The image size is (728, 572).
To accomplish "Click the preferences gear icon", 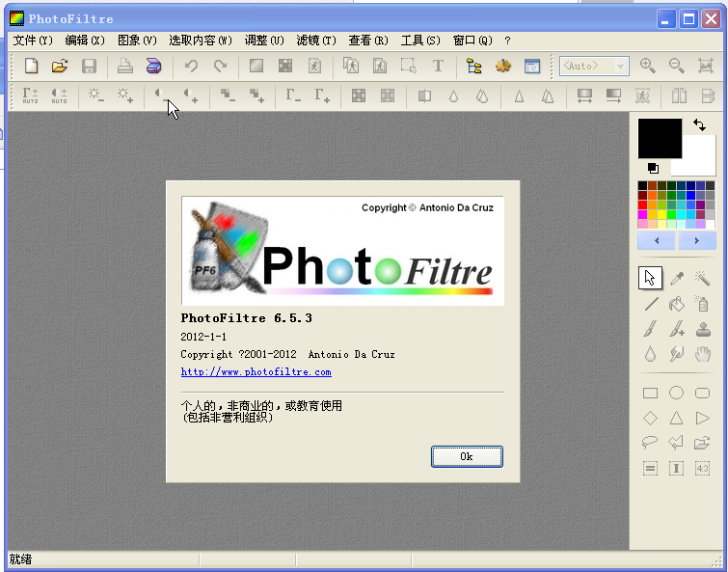I will [x=502, y=66].
